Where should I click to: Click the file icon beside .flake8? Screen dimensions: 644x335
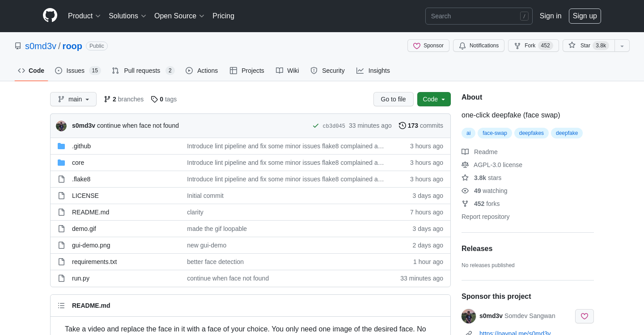pyautogui.click(x=61, y=179)
